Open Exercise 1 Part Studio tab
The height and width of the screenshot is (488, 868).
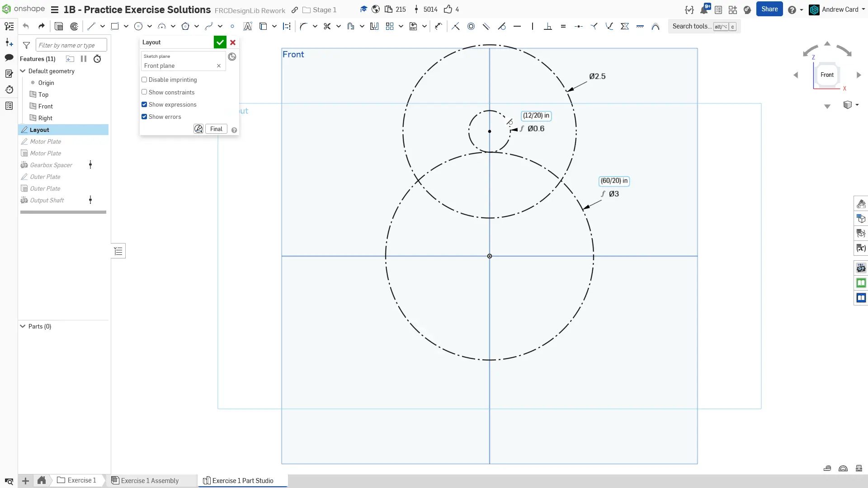coord(242,480)
